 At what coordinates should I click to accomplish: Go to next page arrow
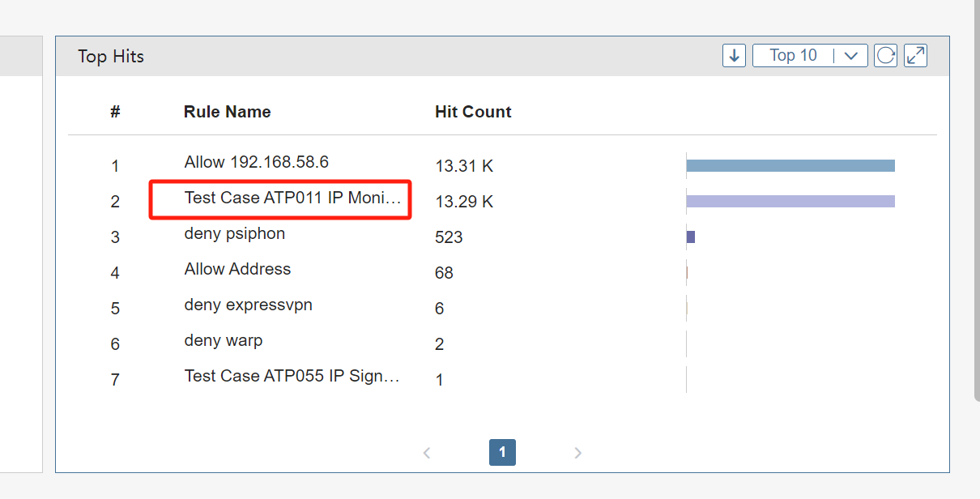point(577,453)
